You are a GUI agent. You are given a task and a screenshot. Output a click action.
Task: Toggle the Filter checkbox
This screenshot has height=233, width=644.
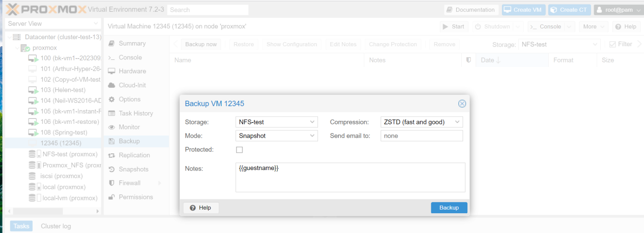pyautogui.click(x=613, y=44)
